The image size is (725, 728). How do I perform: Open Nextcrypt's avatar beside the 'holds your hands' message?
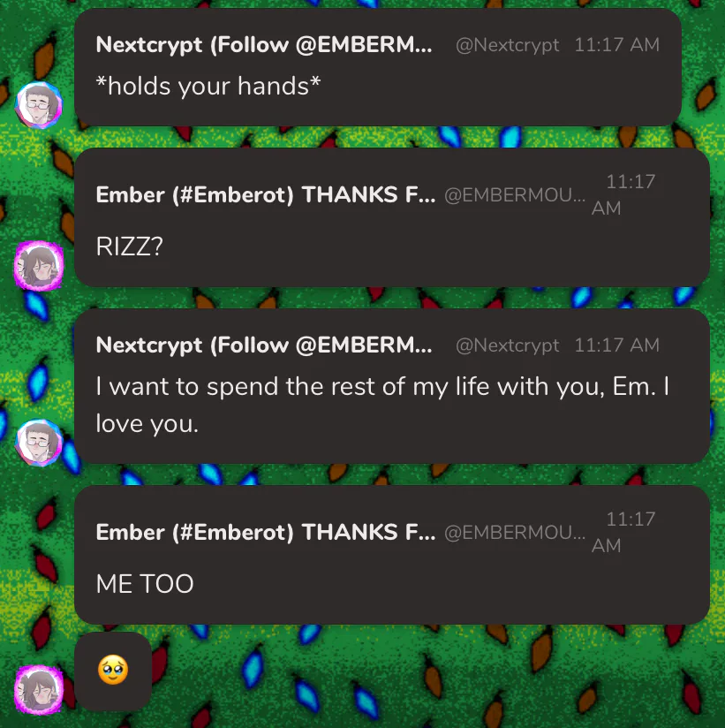coord(39,104)
